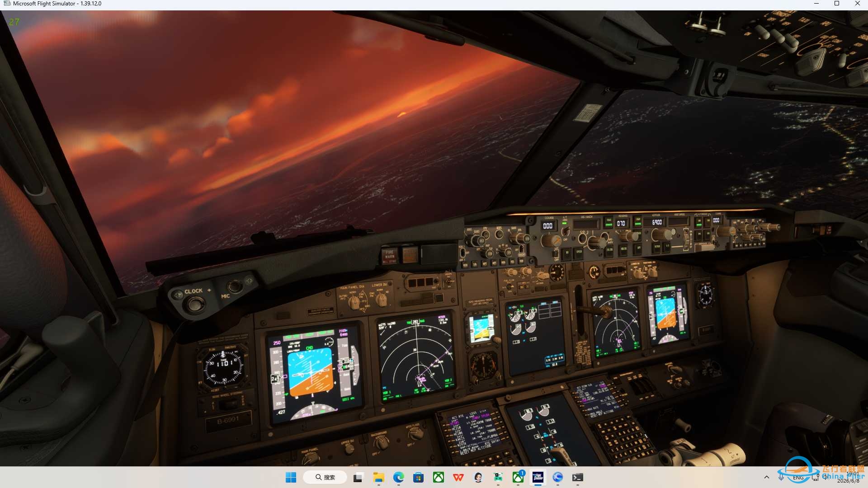This screenshot has height=488, width=868.
Task: Click the red FIRE WARN light
Action: point(389,256)
